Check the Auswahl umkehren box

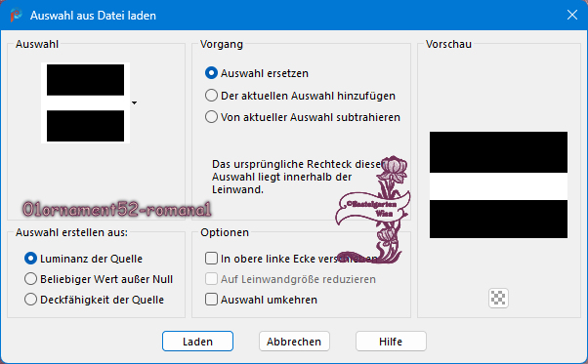[x=261, y=300]
